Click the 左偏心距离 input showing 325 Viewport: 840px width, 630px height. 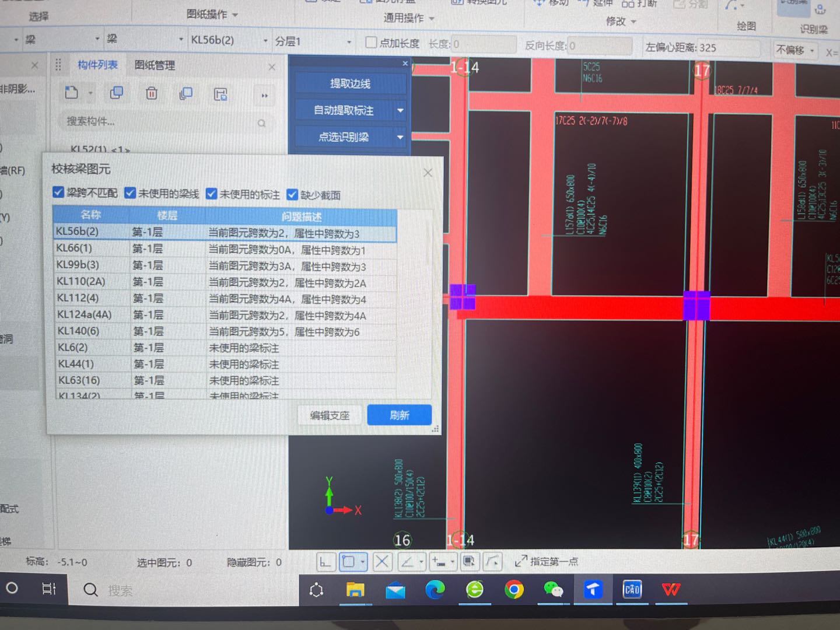tap(728, 48)
